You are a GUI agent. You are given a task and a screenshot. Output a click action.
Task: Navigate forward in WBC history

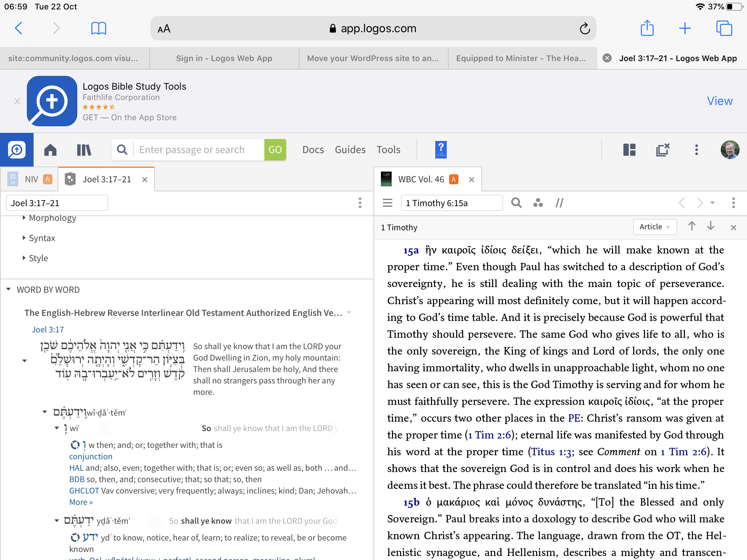tap(700, 203)
